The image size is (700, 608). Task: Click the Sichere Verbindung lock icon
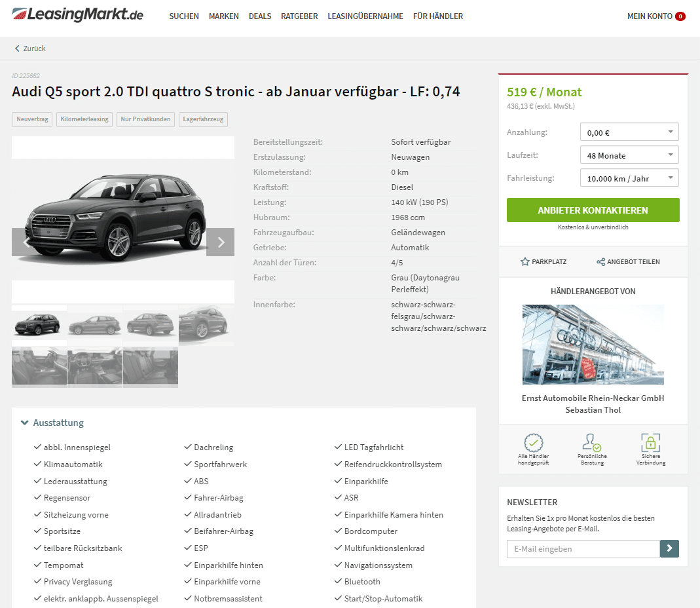pyautogui.click(x=650, y=443)
